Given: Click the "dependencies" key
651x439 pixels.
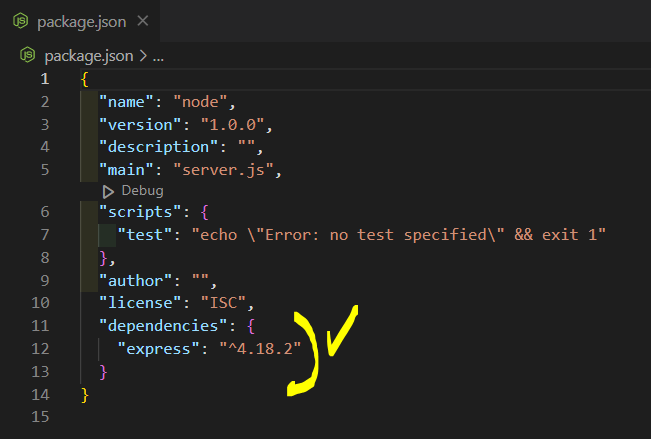Looking at the screenshot, I should 163,326.
